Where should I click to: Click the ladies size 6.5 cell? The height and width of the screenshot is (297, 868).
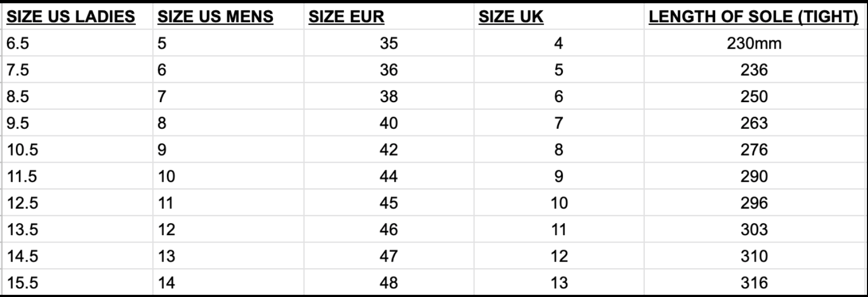click(x=78, y=43)
